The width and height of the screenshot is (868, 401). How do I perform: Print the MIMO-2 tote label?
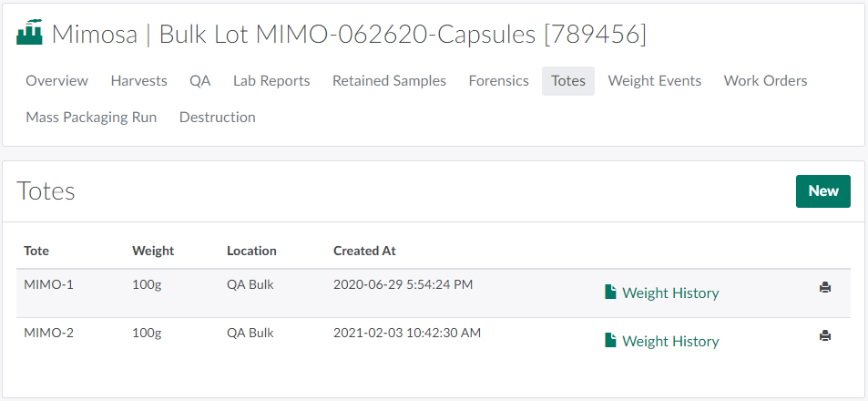click(x=824, y=335)
